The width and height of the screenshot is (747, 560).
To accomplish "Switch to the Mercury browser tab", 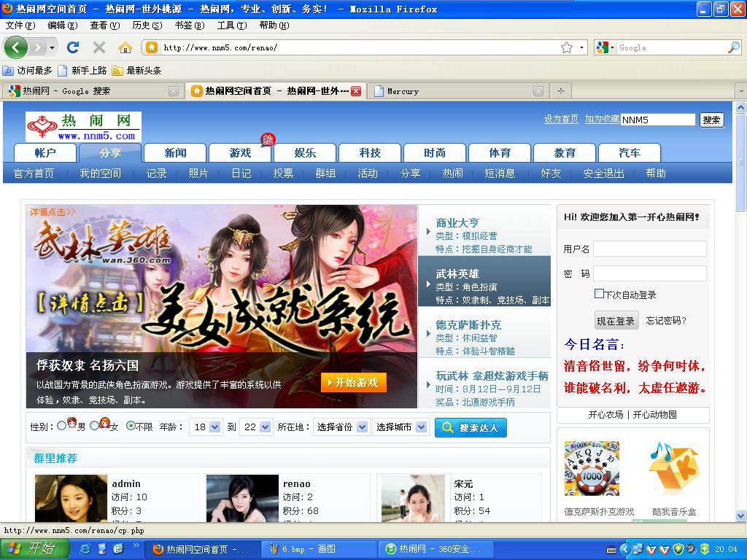I will (457, 91).
